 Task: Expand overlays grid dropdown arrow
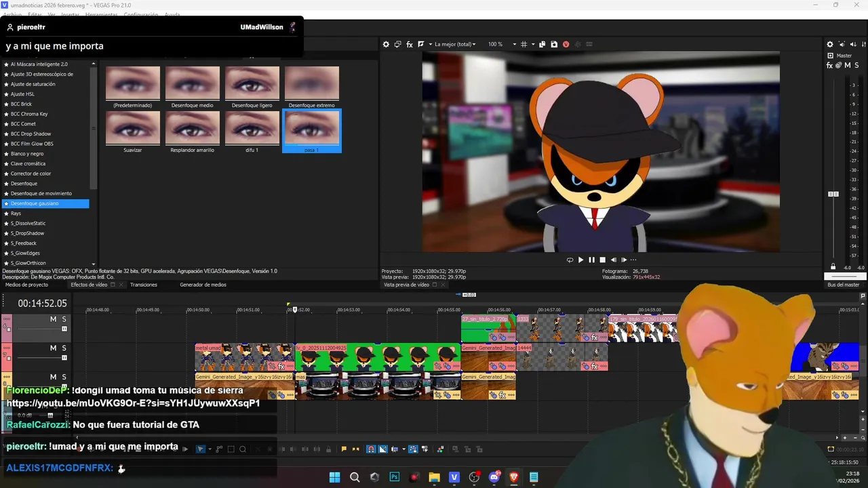(533, 44)
